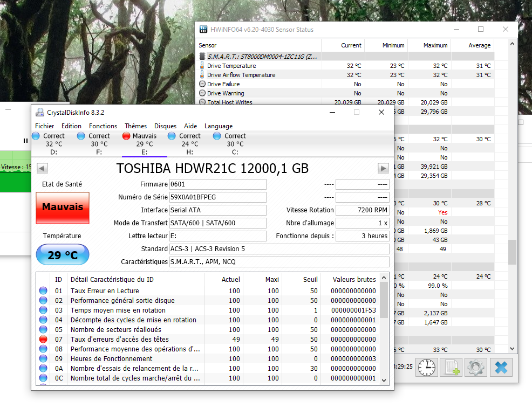Screen dimensions: 532x415
Task: Select the Drive Warning row in HWiNFO
Action: pos(345,93)
